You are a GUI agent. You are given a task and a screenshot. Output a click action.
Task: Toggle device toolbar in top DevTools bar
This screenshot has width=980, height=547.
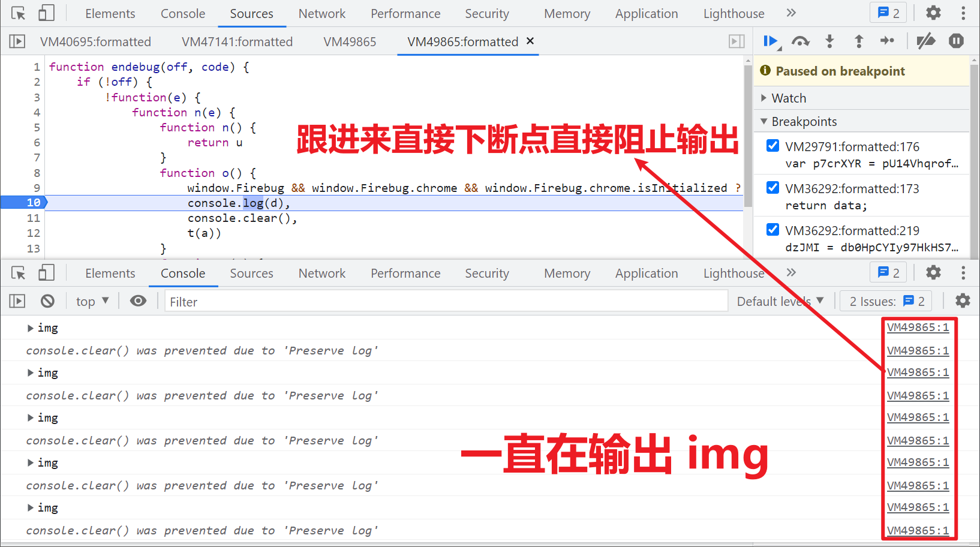pos(46,13)
